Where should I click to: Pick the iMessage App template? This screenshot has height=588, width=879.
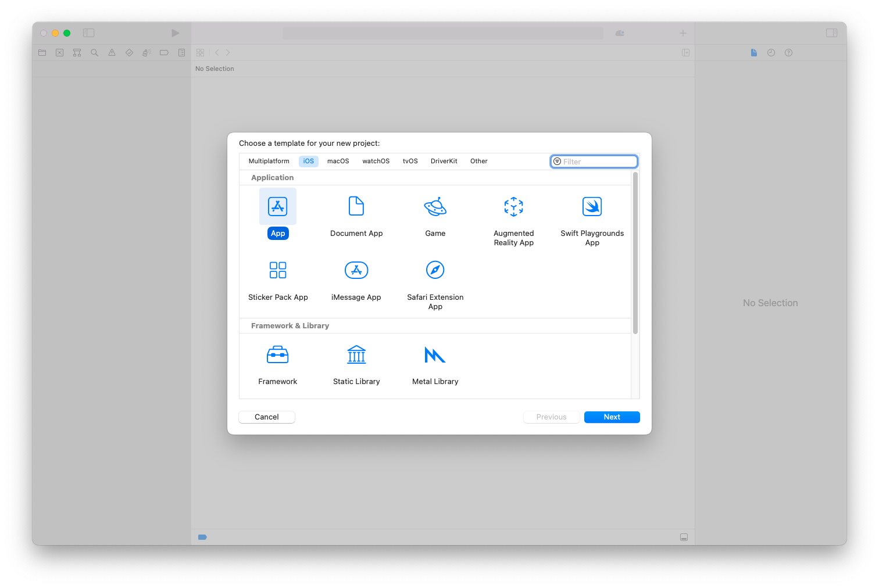point(356,270)
